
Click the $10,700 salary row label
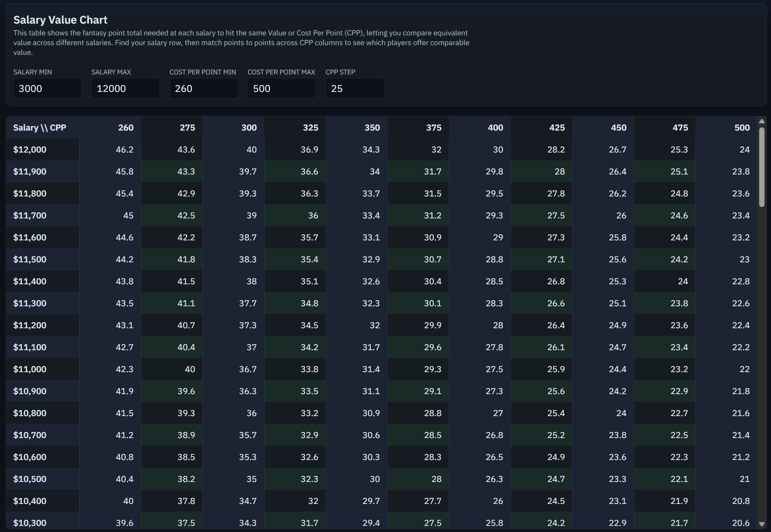coord(43,435)
